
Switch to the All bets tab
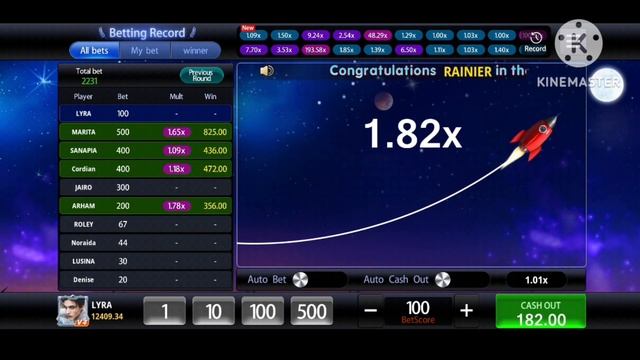[94, 51]
